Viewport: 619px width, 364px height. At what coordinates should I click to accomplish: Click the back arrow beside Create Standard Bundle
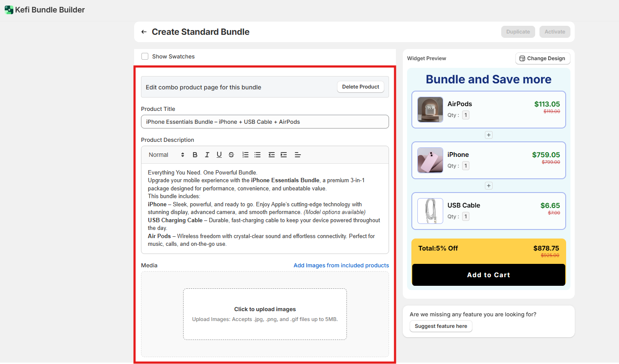click(x=144, y=32)
